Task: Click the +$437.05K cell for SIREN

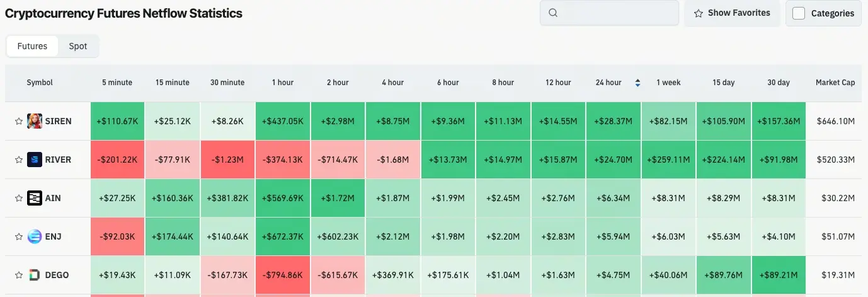Action: pos(283,121)
